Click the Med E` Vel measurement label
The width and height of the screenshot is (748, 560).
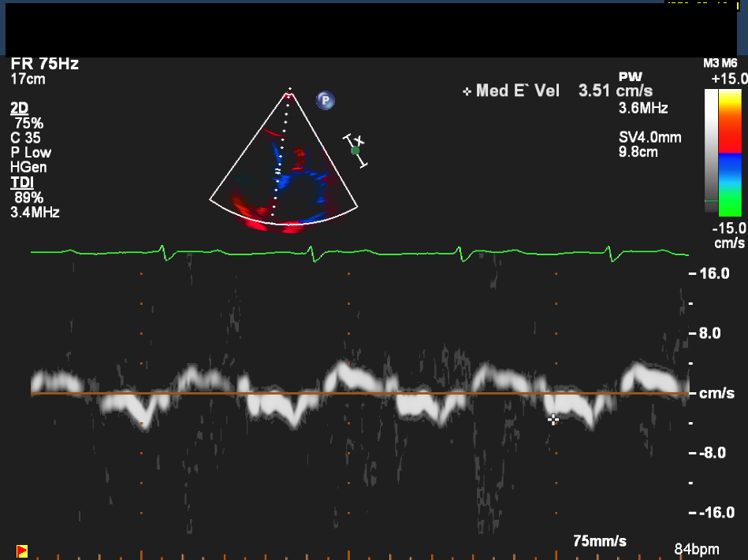click(x=517, y=91)
